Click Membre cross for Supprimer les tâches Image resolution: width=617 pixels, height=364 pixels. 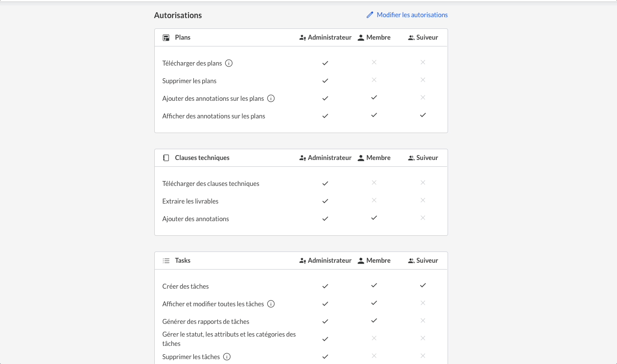coord(374,356)
